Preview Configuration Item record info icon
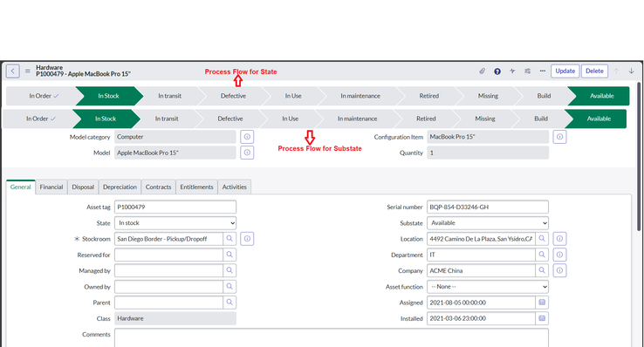The height and width of the screenshot is (347, 644). [560, 137]
